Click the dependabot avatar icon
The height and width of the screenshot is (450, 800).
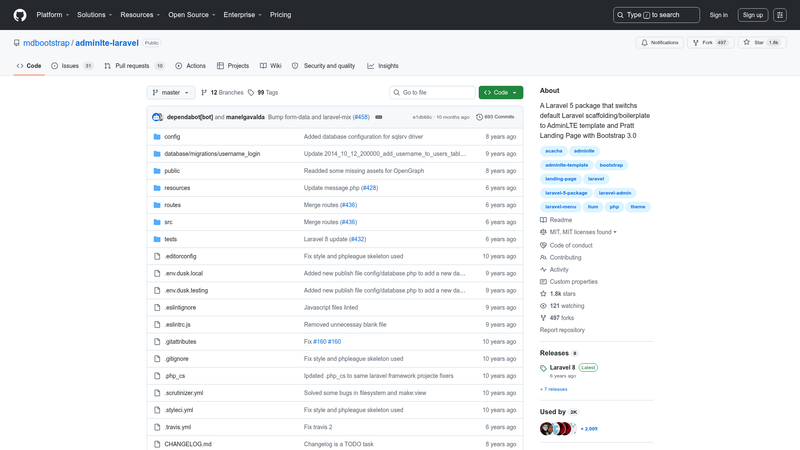tap(157, 117)
